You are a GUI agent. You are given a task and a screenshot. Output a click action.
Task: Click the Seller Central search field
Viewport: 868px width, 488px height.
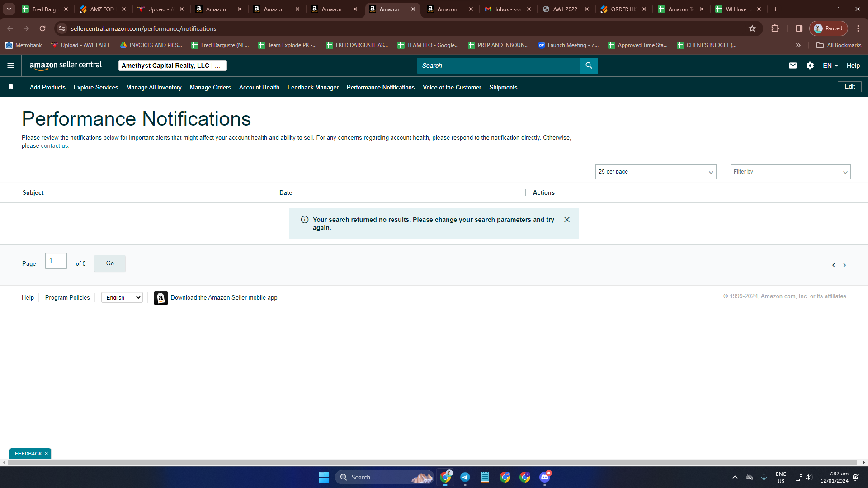pos(498,66)
